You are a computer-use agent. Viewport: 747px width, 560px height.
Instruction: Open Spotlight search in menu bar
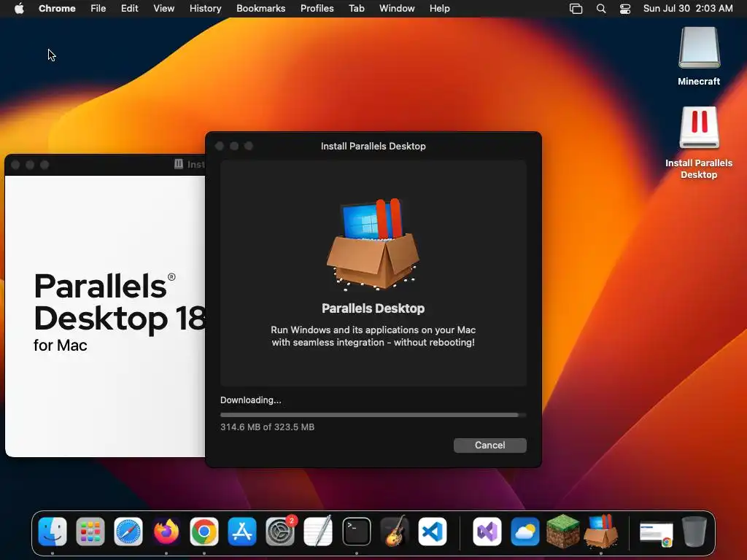[601, 9]
